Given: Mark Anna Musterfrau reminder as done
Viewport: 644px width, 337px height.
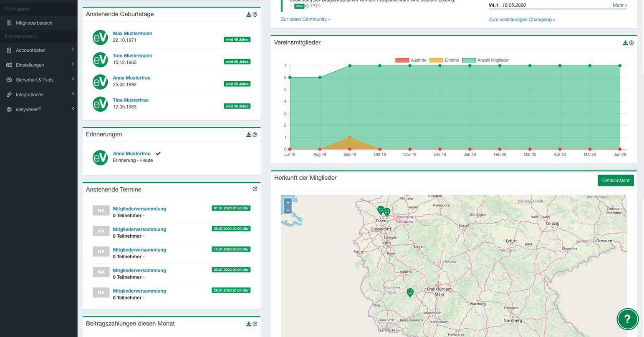Looking at the screenshot, I should point(158,153).
